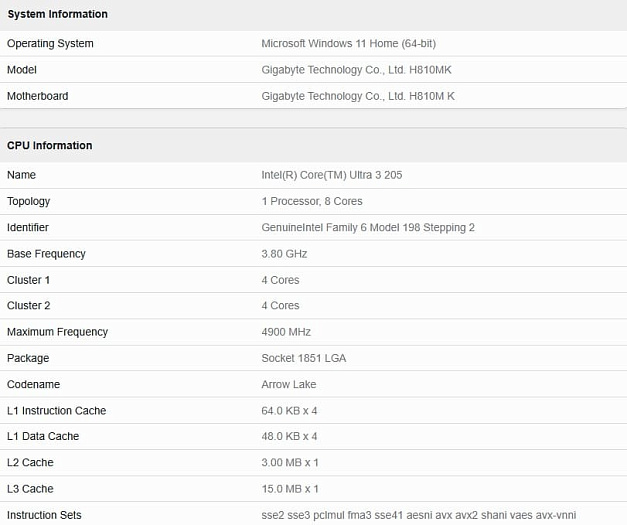The width and height of the screenshot is (627, 525).
Task: Click the Package row label
Action: pos(28,358)
